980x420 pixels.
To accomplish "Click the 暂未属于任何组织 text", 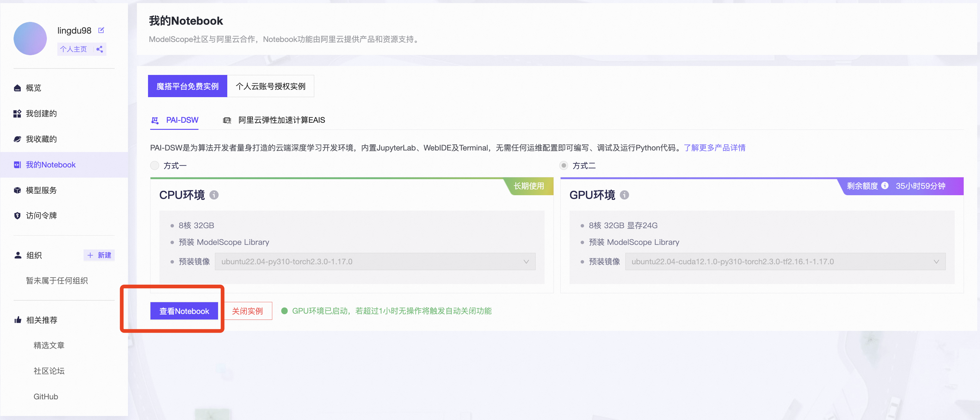I will 57,281.
